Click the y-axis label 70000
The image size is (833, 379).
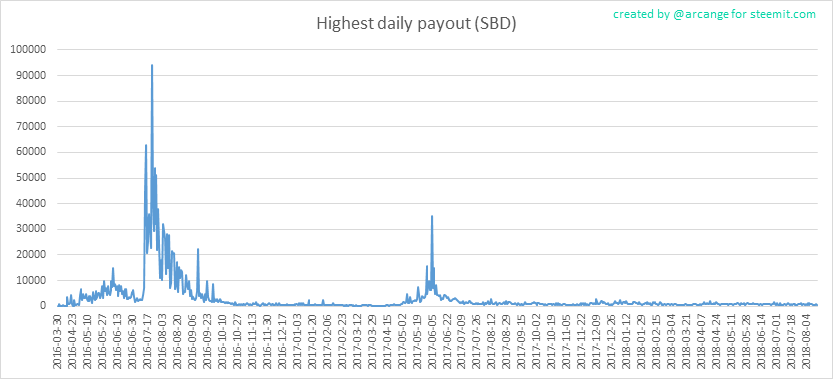coord(32,127)
